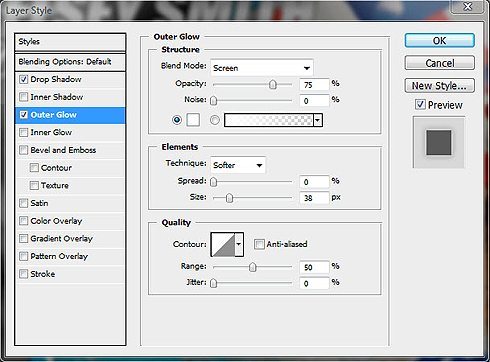Enable the Pattern Overlay checkbox
The width and height of the screenshot is (490, 362).
click(x=23, y=256)
